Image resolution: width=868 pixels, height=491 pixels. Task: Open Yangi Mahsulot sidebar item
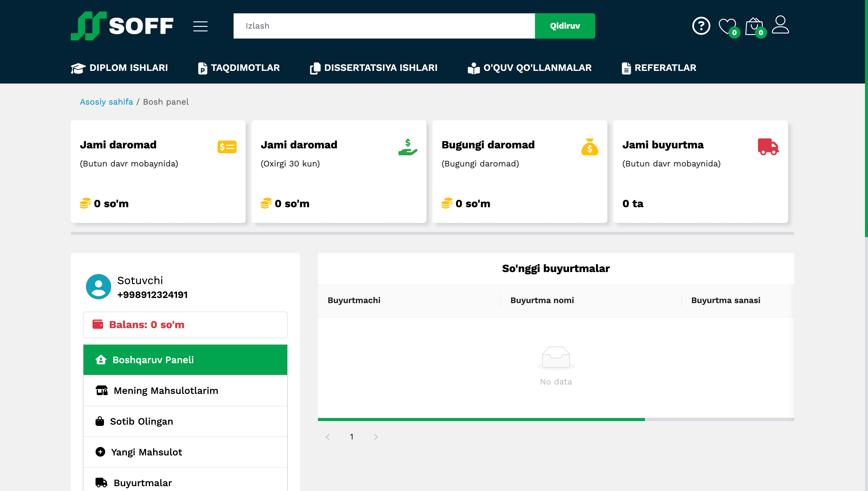tap(185, 452)
